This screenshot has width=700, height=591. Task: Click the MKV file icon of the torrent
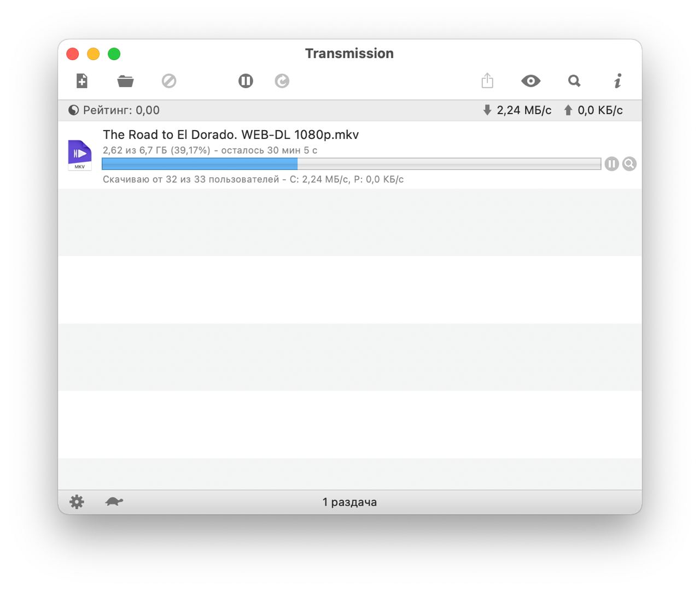click(x=80, y=155)
